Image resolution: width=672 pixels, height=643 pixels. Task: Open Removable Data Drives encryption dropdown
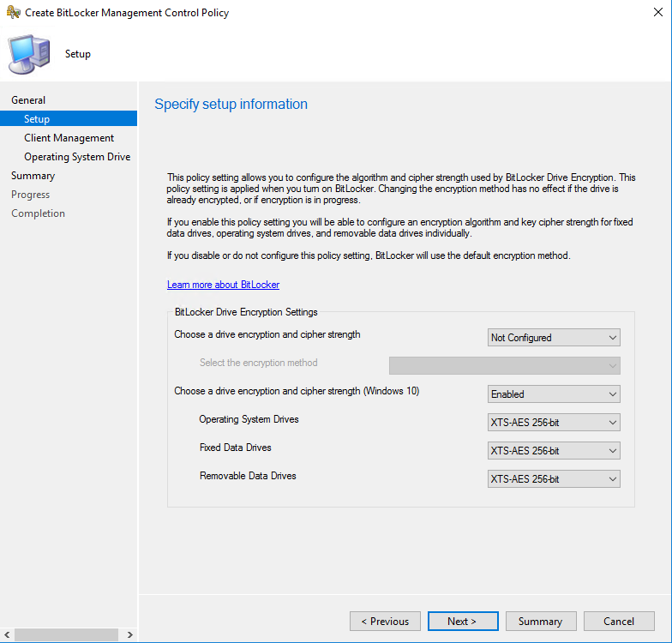coord(554,478)
